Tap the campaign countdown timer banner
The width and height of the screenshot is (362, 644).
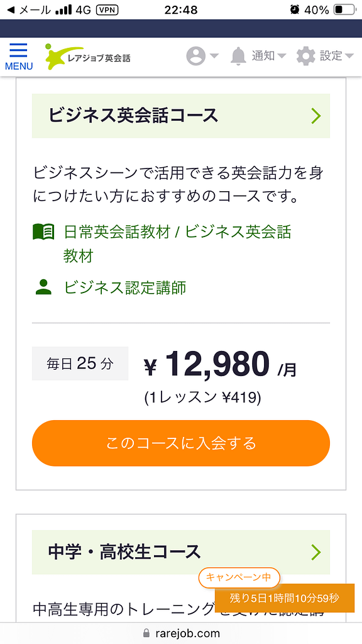285,598
